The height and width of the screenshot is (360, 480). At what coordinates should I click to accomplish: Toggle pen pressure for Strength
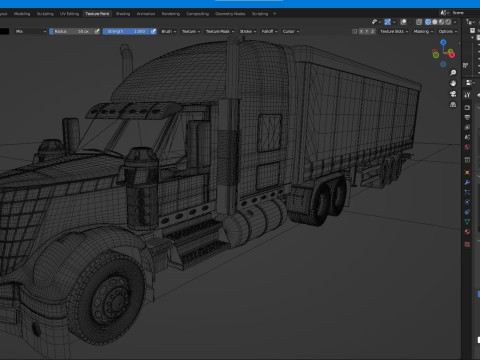(153, 31)
